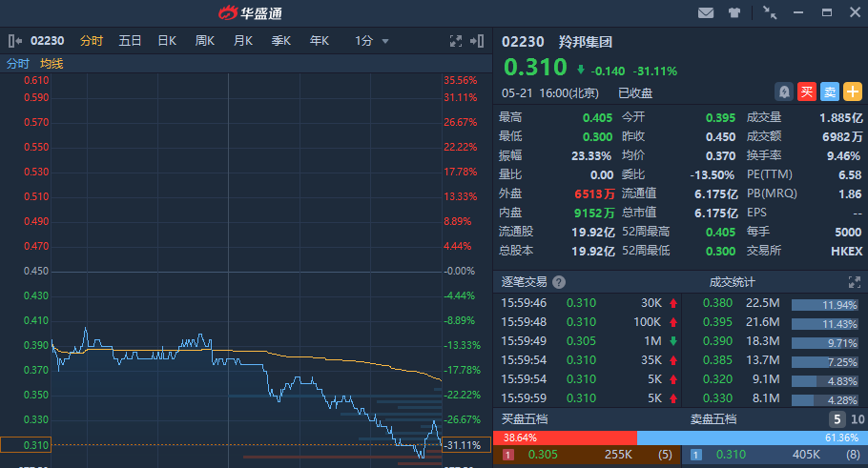This screenshot has height=468, width=868.
Task: Open help for 逐笔交易
Action: 559,282
